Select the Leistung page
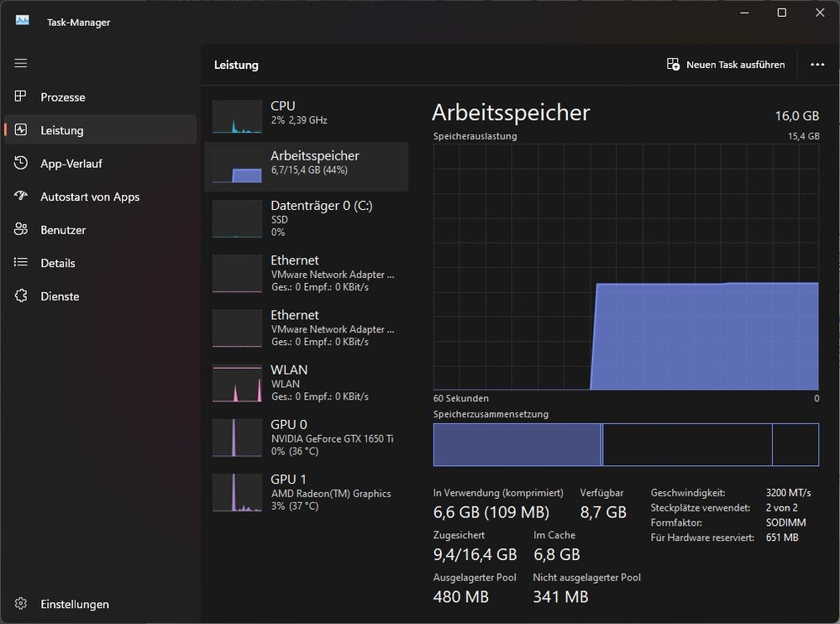Image resolution: width=840 pixels, height=624 pixels. (x=100, y=130)
